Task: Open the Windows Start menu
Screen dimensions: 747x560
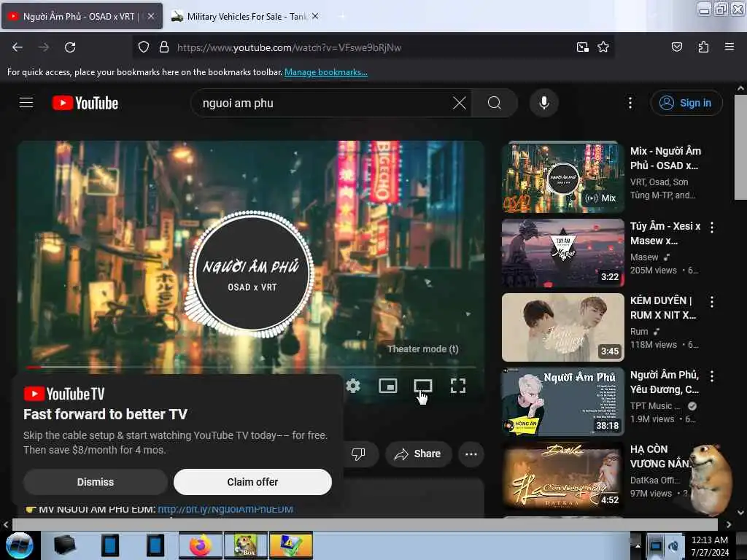Action: tap(20, 545)
